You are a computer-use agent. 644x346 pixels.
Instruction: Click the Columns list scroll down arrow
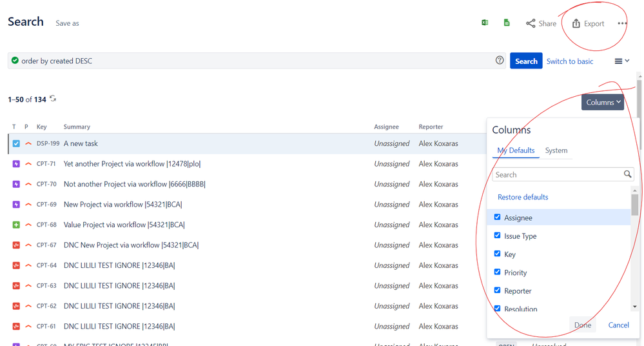pos(635,307)
